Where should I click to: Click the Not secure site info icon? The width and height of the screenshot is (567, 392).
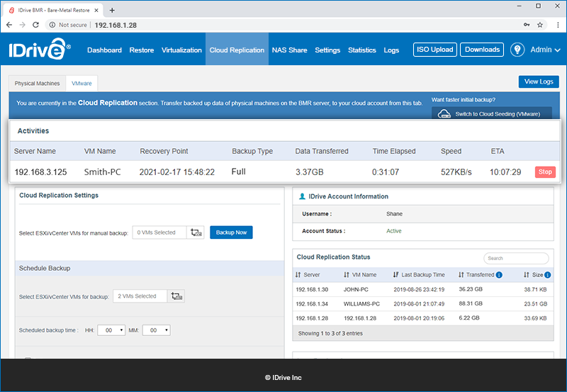[52, 25]
